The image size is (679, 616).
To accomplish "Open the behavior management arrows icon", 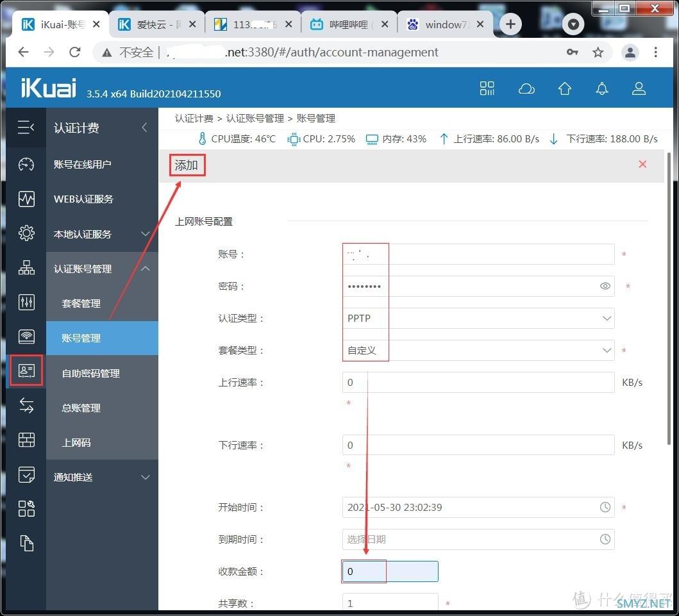I will (x=26, y=406).
